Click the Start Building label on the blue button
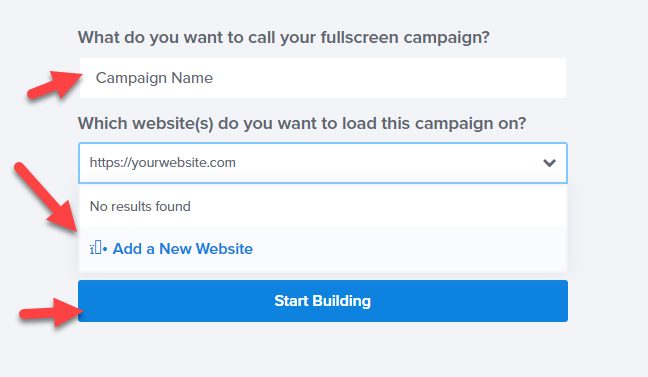 [x=323, y=301]
